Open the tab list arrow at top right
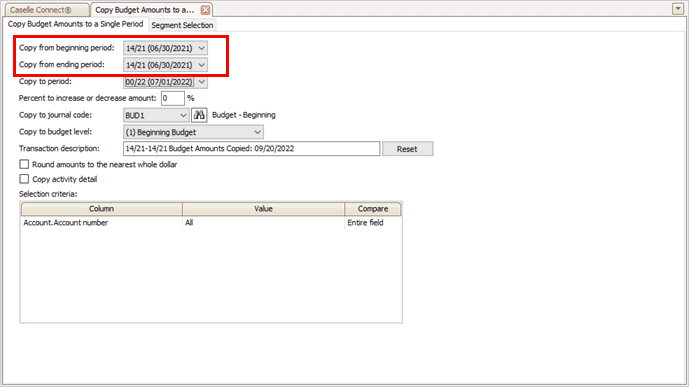The height and width of the screenshot is (387, 689). coord(678,9)
